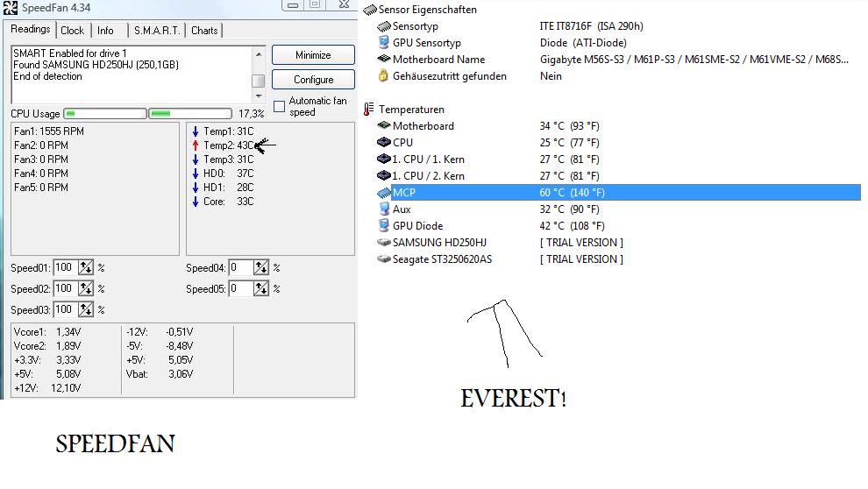The height and width of the screenshot is (489, 868).
Task: Click the CPU chip icon at 25 °C
Action: click(x=384, y=142)
